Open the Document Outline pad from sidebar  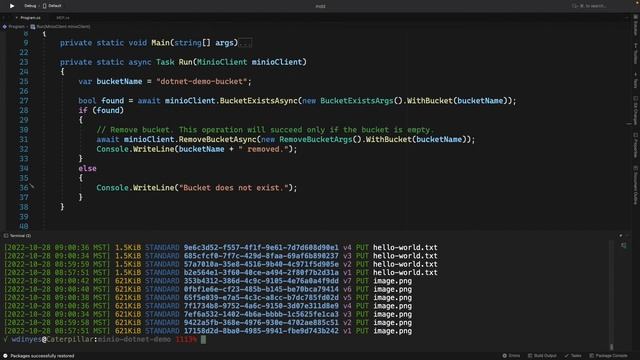click(x=636, y=184)
